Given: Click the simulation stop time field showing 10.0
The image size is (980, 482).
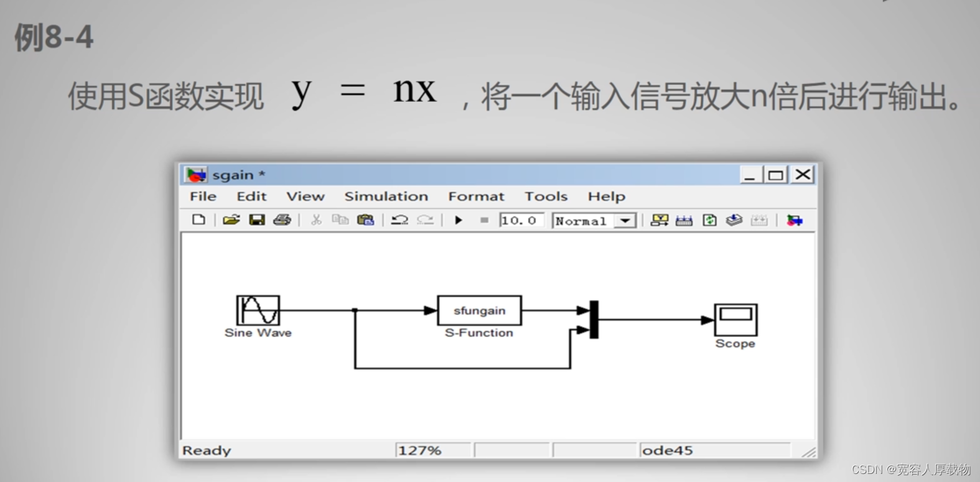Looking at the screenshot, I should 521,220.
